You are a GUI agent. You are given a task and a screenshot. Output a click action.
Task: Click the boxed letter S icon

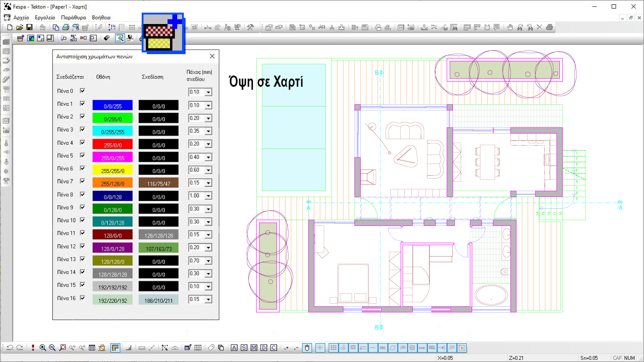tap(244, 348)
